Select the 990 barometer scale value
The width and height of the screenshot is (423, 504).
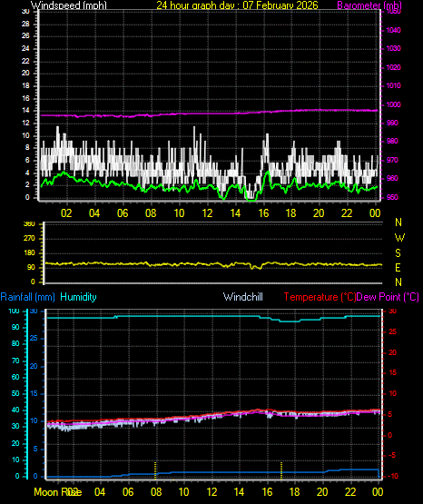coord(392,124)
